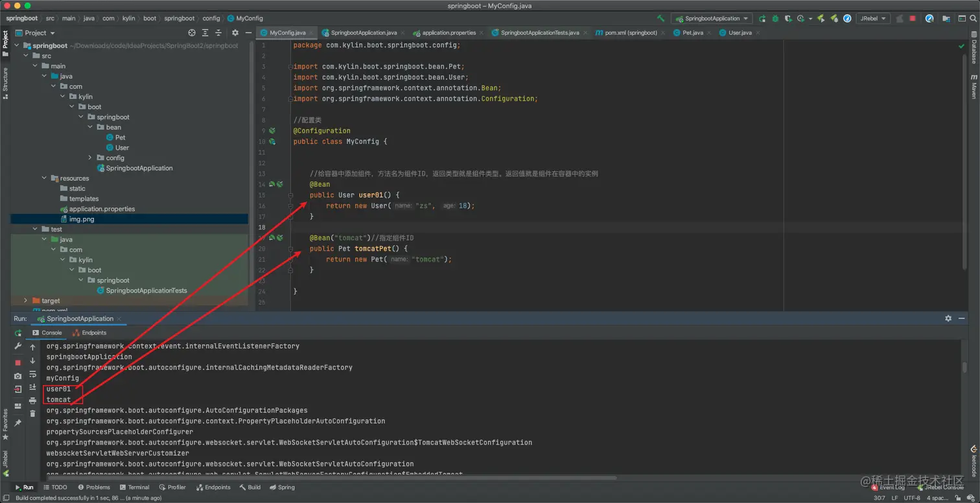Open the Project view dropdown
The width and height of the screenshot is (980, 503).
click(x=36, y=32)
